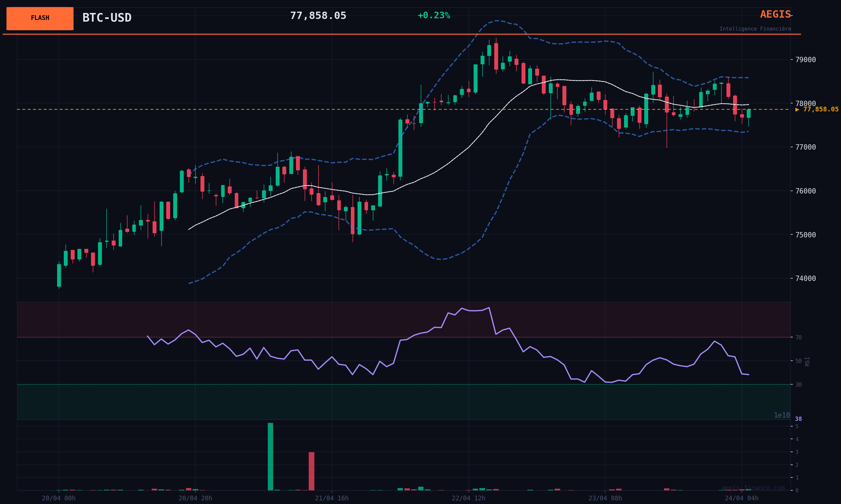Click the 24/04 04h time label
Viewport: 841px width, 504px height.
[x=742, y=498]
